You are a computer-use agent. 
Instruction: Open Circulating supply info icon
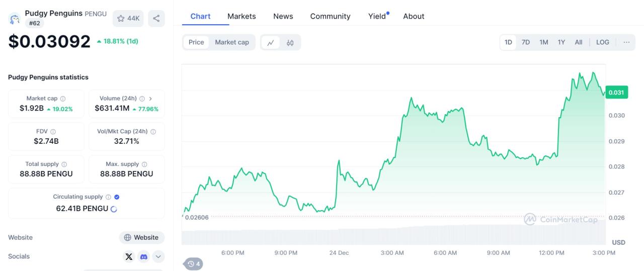pos(108,197)
